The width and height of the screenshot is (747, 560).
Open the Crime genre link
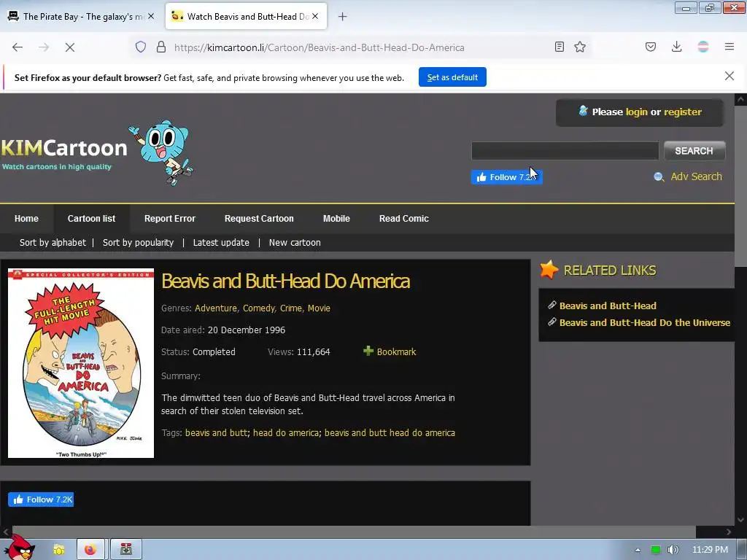290,308
